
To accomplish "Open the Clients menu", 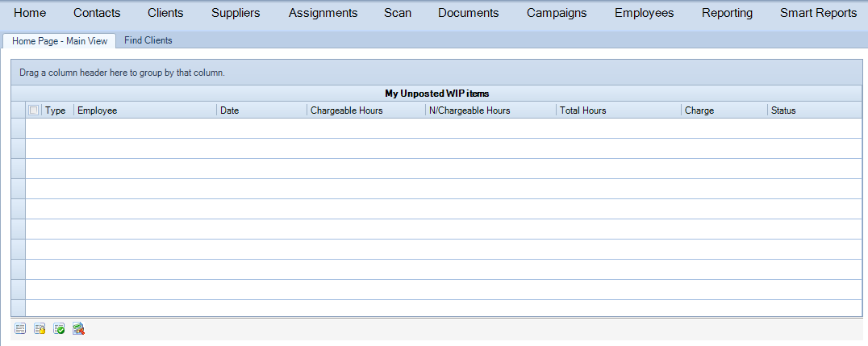I will click(x=165, y=13).
